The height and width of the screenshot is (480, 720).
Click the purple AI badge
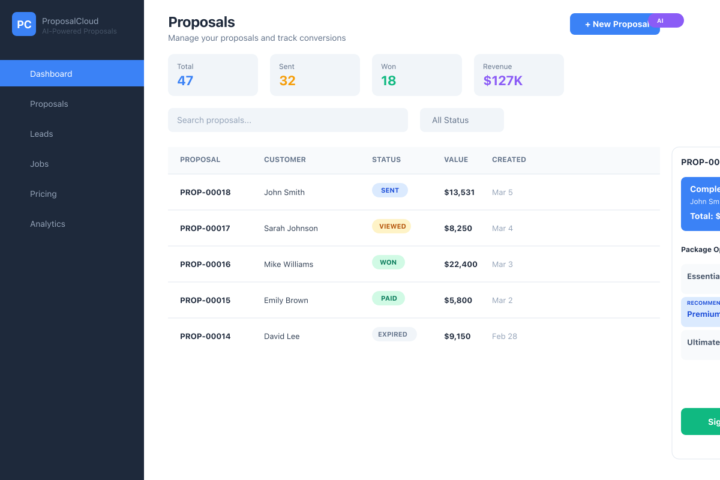click(x=666, y=21)
